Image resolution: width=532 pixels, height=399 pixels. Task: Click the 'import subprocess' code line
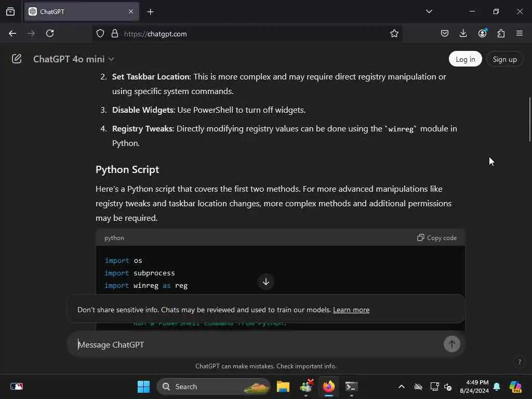click(x=139, y=273)
